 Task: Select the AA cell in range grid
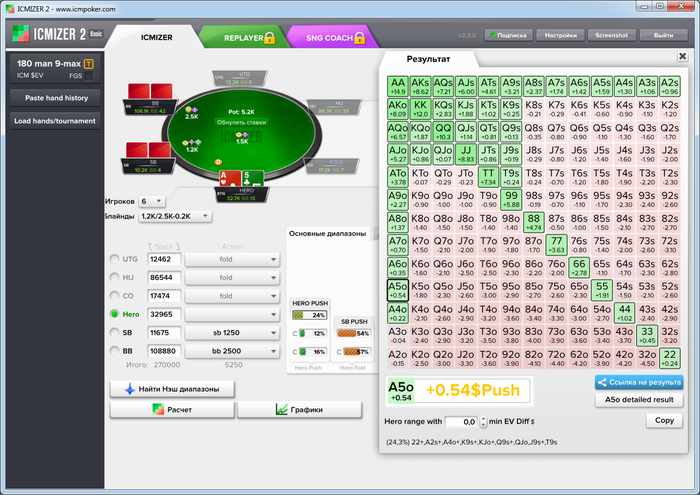coord(397,86)
